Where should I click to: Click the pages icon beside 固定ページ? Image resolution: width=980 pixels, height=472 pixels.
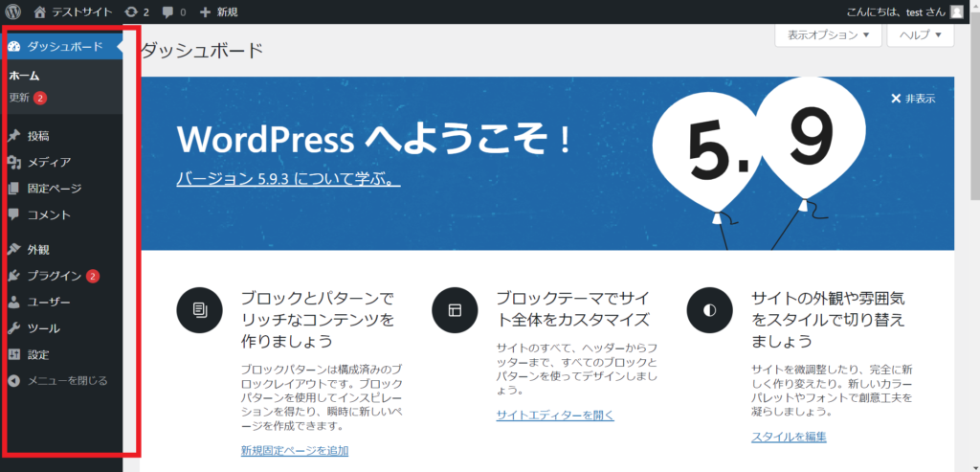[x=14, y=189]
